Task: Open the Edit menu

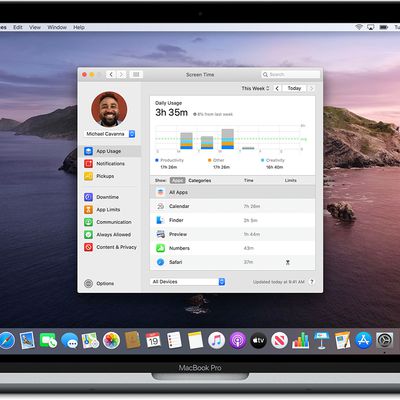Action: click(18, 27)
